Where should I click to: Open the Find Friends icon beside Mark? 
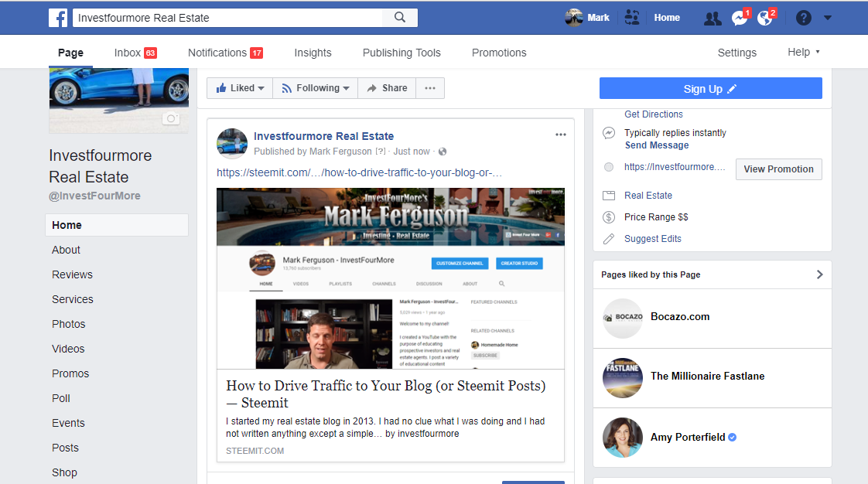point(631,18)
